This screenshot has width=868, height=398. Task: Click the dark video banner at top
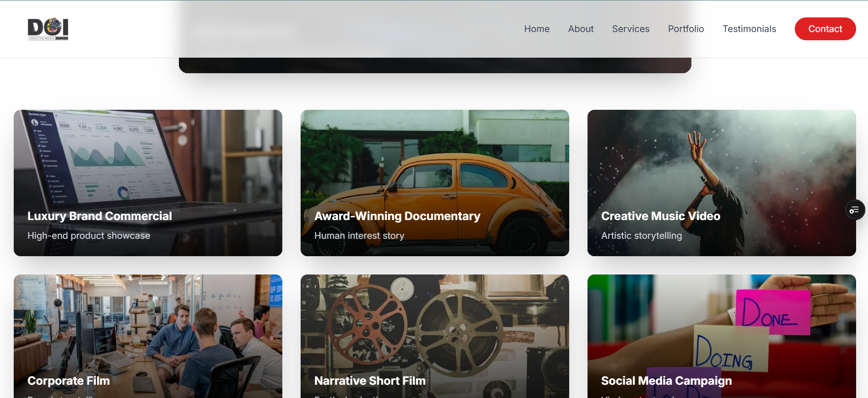(435, 65)
